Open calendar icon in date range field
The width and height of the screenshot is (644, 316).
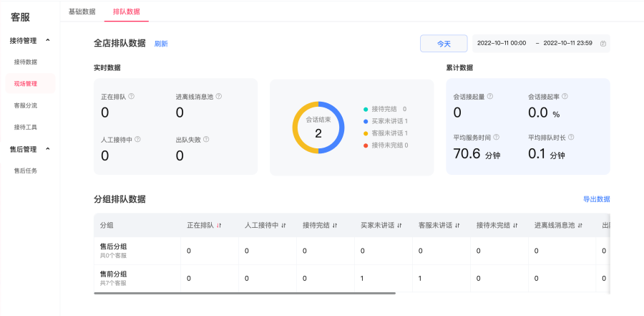point(603,44)
